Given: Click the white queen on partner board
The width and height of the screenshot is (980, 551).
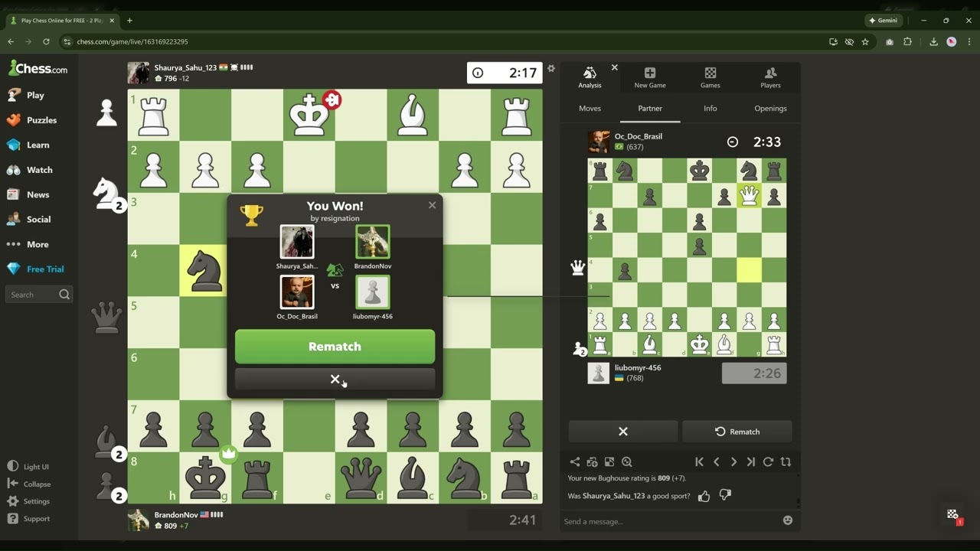Looking at the screenshot, I should pos(749,196).
